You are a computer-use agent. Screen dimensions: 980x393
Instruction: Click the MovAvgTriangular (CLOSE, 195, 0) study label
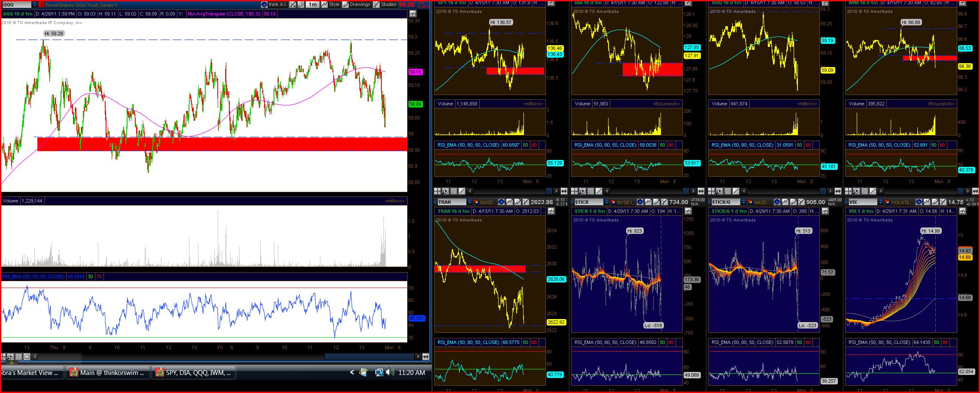point(224,14)
